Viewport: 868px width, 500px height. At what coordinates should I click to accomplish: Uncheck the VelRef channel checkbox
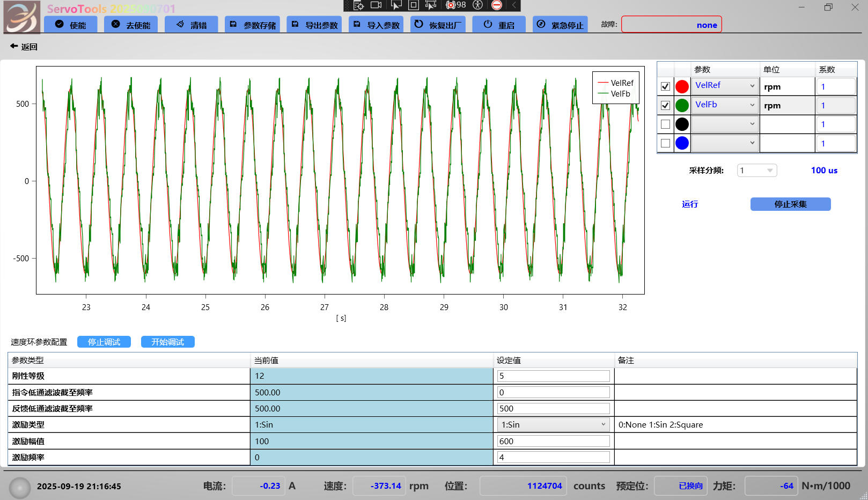[x=666, y=86]
